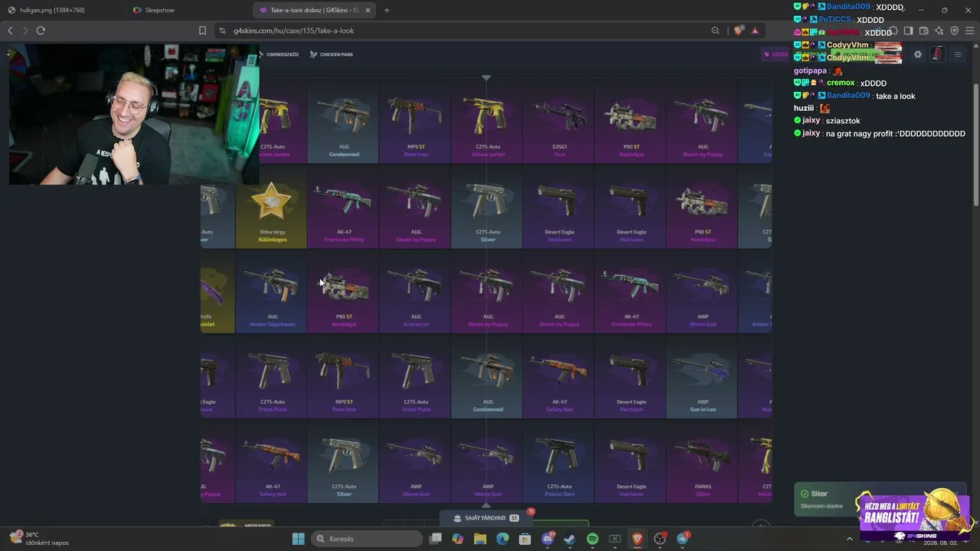Open the Windows Start menu
980x551 pixels.
coord(299,539)
